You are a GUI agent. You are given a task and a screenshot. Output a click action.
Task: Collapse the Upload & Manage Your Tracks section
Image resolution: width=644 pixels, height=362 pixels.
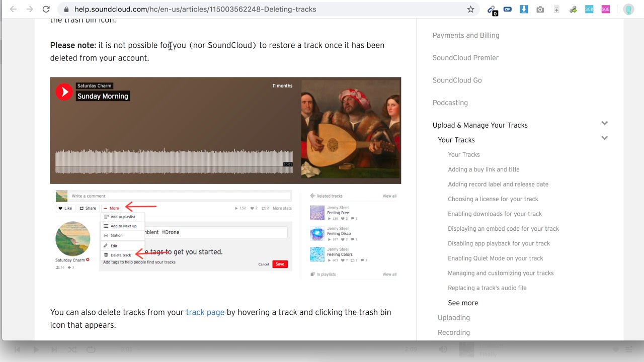pyautogui.click(x=604, y=123)
